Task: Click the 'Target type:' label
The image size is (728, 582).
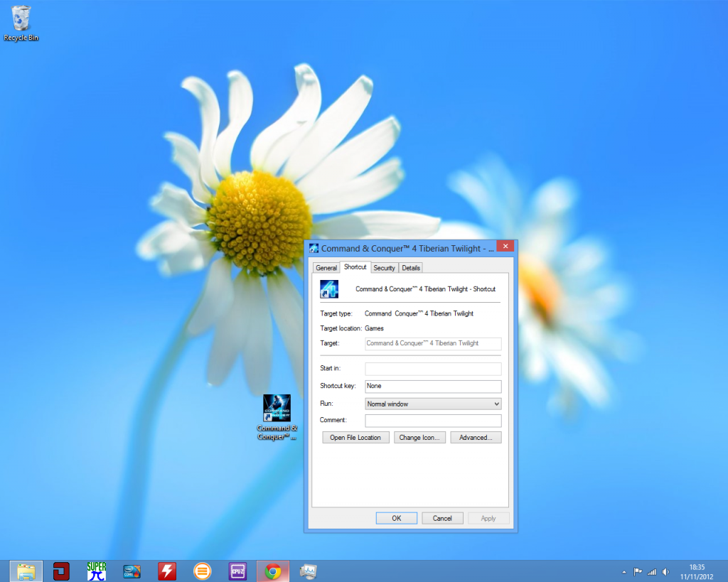Action: click(x=336, y=314)
